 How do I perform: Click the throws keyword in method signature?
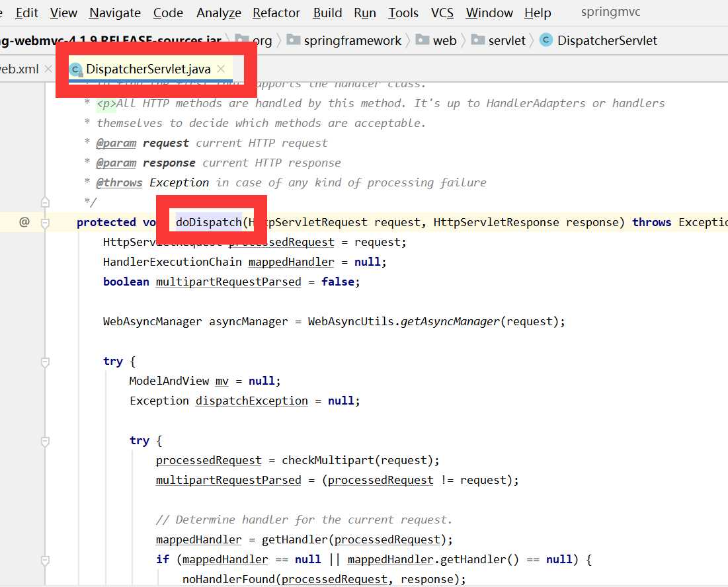651,222
